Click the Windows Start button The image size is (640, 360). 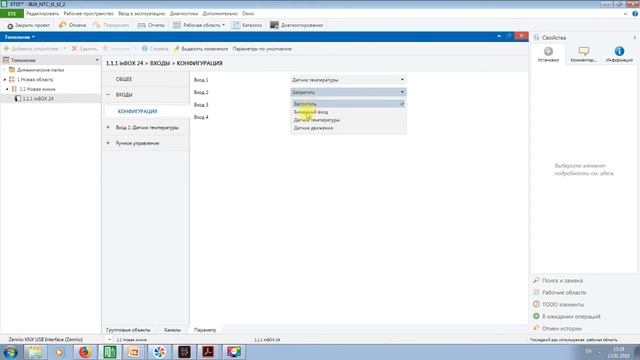(x=10, y=352)
